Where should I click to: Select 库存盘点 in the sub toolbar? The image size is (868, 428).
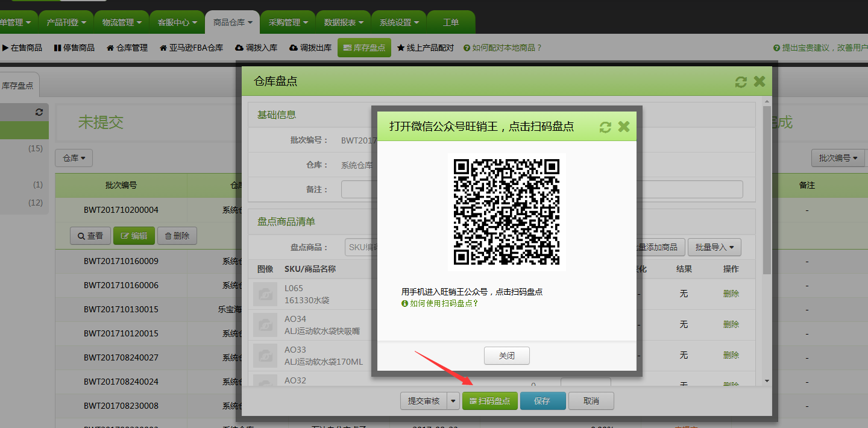tap(364, 48)
